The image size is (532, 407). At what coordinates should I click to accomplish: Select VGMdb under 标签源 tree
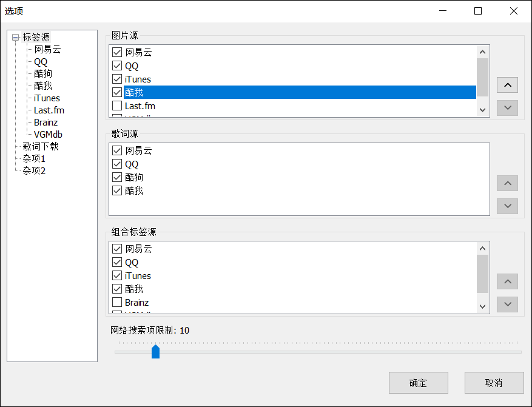click(48, 134)
